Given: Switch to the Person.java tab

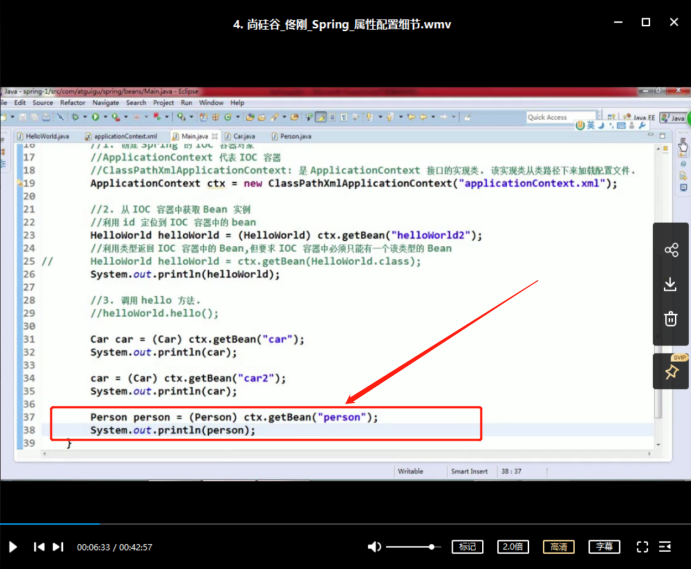Looking at the screenshot, I should 291,136.
